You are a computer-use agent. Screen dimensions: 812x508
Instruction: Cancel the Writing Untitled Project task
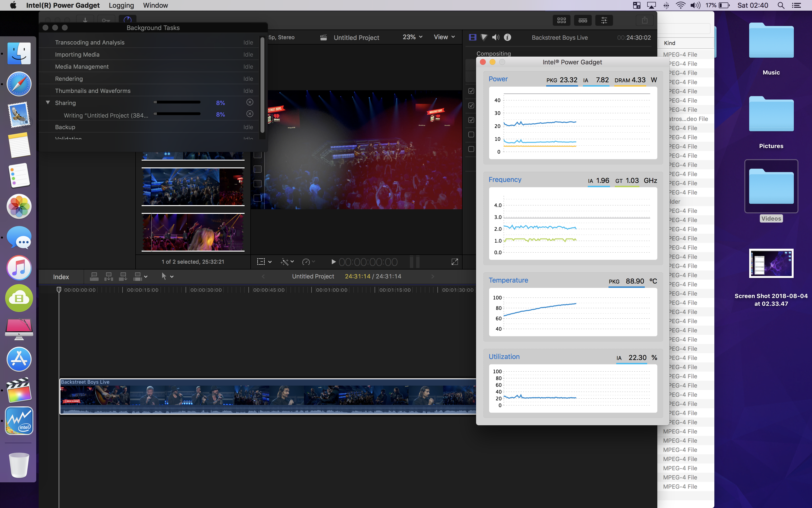point(250,114)
